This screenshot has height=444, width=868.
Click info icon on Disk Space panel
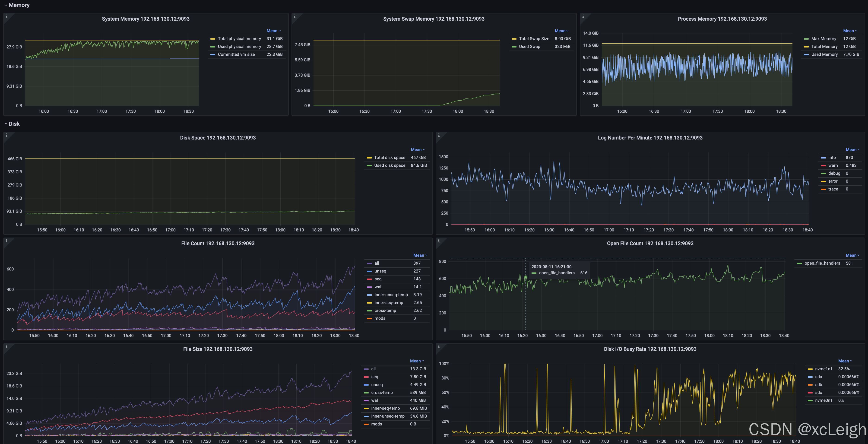click(x=6, y=135)
